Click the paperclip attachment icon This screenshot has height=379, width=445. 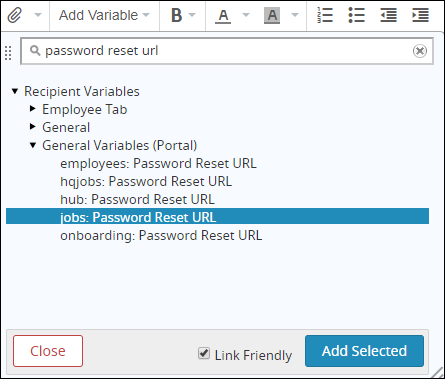[14, 15]
